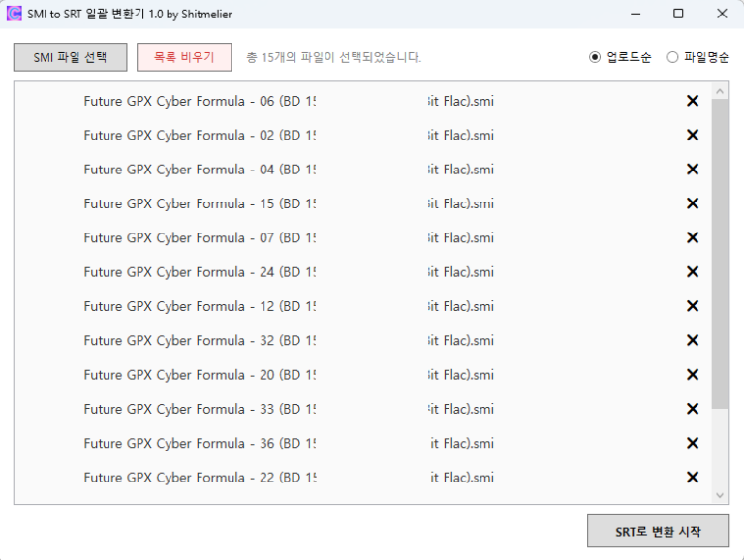Viewport: 744px width, 560px height.
Task: Remove the Cyber Formula - 36 file entry
Action: 693,443
